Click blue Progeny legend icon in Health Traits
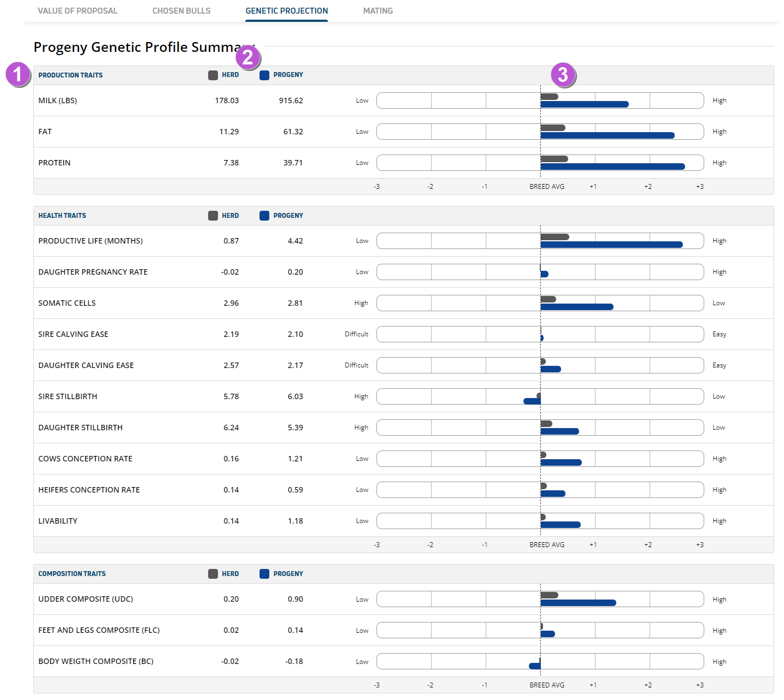The height and width of the screenshot is (700, 784). [264, 216]
